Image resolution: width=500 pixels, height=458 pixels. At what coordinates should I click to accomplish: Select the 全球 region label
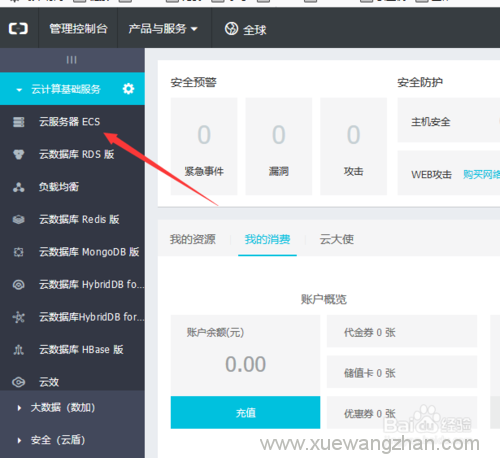click(255, 30)
